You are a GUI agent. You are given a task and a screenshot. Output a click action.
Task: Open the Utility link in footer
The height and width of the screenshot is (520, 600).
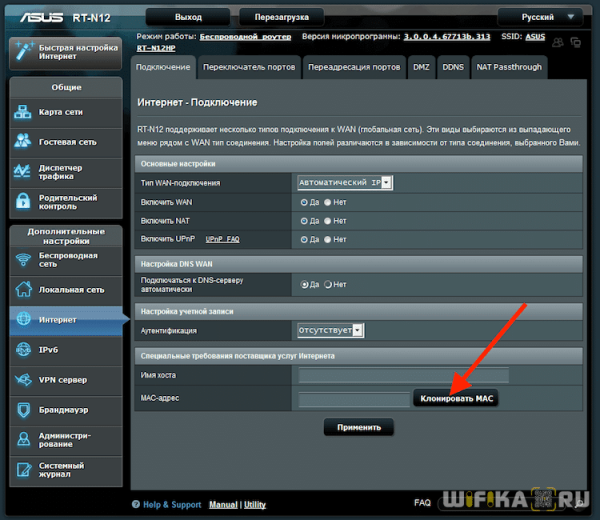click(255, 505)
